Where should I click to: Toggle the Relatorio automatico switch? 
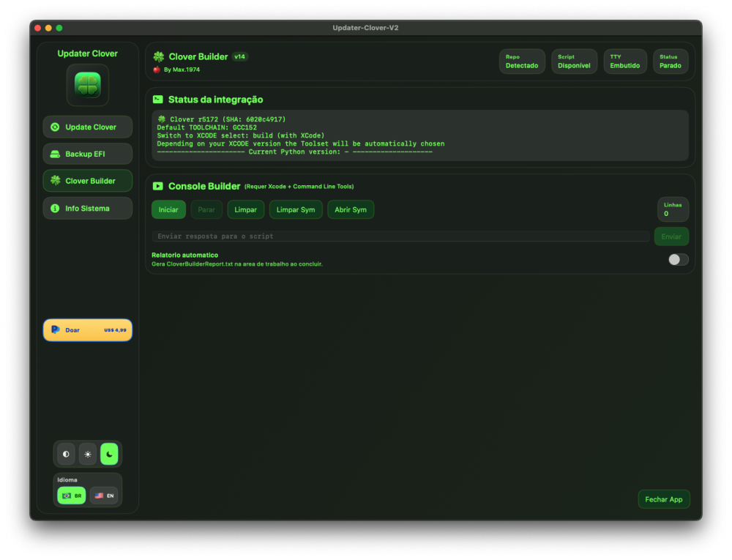(679, 259)
